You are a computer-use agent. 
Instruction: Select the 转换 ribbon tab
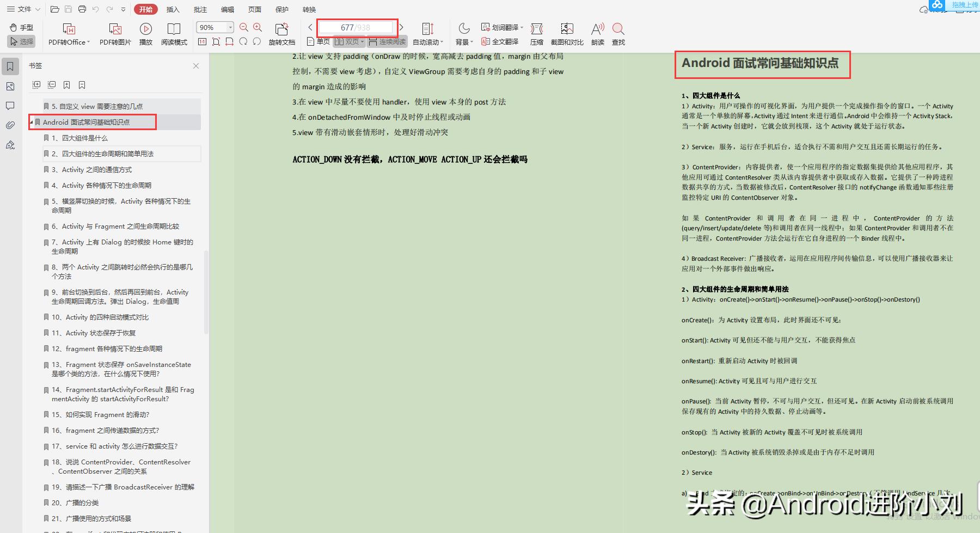tap(309, 9)
